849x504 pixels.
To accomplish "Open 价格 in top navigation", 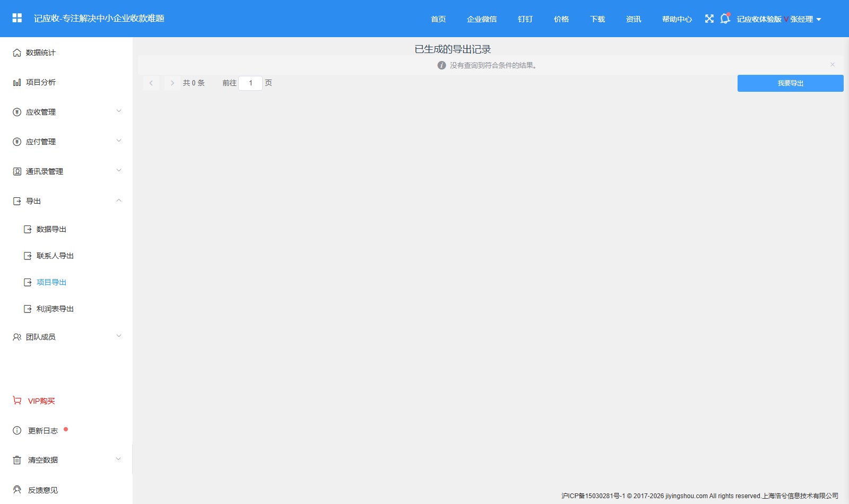I will 561,19.
